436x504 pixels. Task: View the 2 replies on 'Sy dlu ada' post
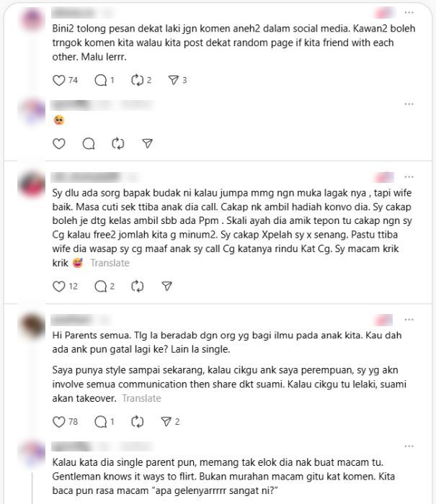coord(104,286)
